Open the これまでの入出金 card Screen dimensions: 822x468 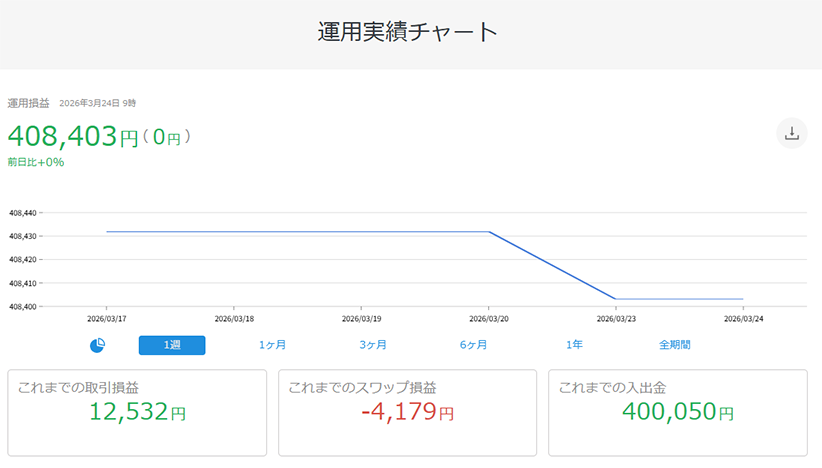pyautogui.click(x=678, y=412)
